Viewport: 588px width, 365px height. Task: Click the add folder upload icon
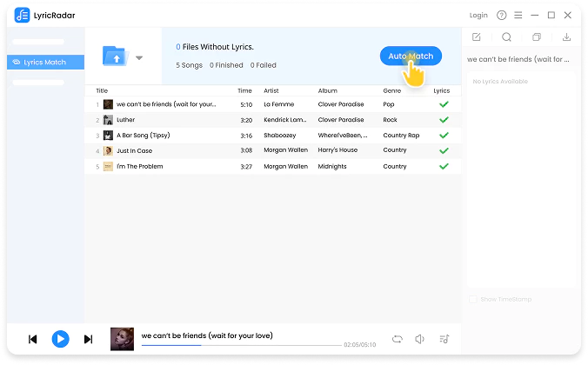(x=116, y=56)
